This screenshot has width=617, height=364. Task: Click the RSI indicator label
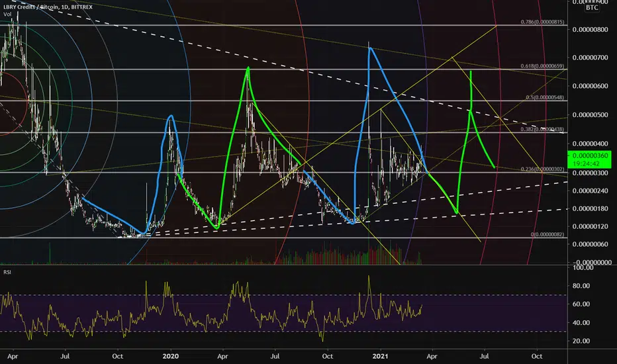[7, 272]
